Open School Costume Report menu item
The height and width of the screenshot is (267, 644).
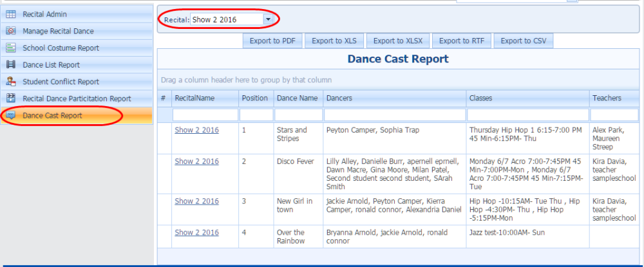point(77,48)
